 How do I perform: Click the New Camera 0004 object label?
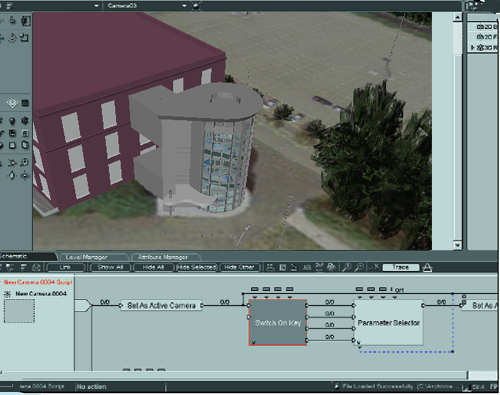pos(41,294)
